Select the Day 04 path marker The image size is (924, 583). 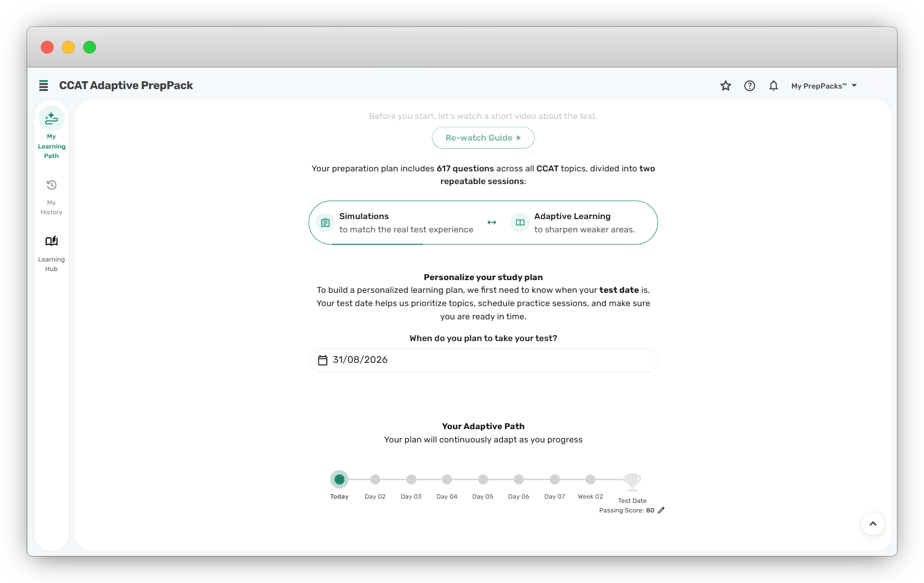(x=447, y=480)
